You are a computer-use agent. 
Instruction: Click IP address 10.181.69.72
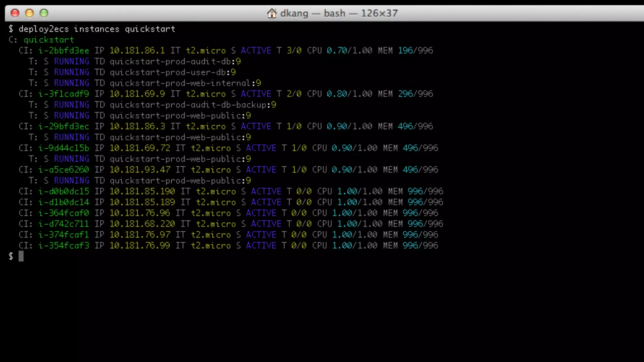(x=140, y=148)
